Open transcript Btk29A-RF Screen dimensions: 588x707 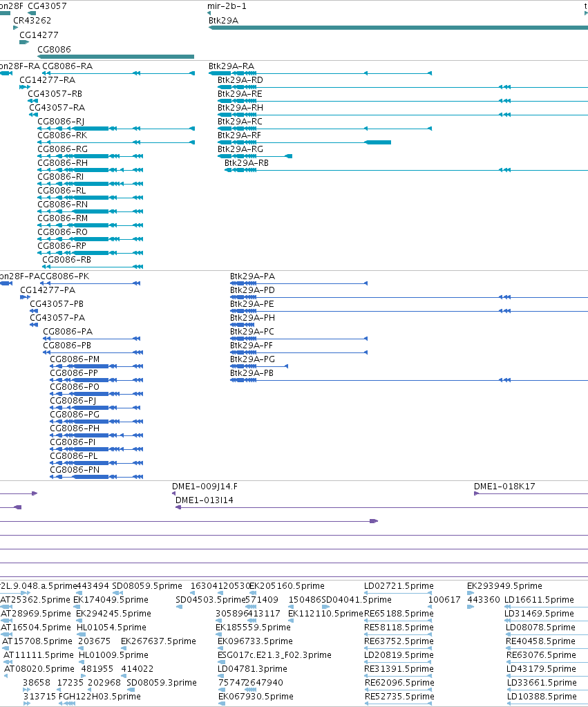239,135
